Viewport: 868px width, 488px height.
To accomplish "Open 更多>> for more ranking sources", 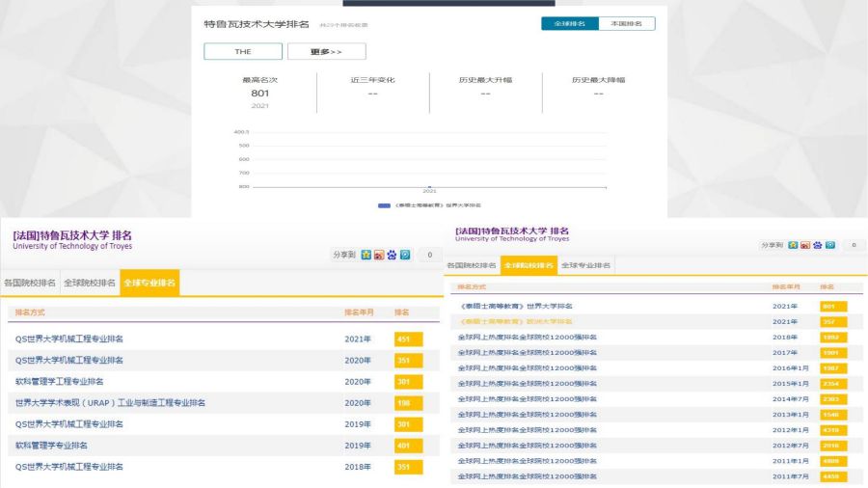I will [327, 51].
